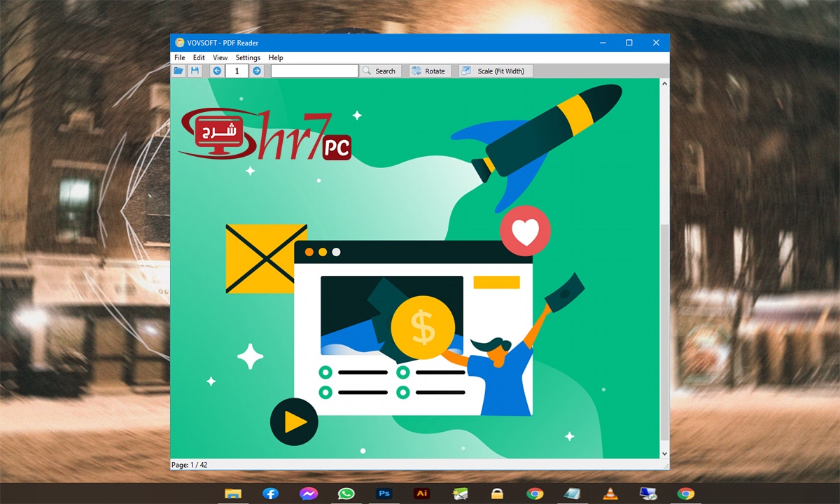The height and width of the screenshot is (504, 840).
Task: Open the View menu
Action: click(x=220, y=57)
